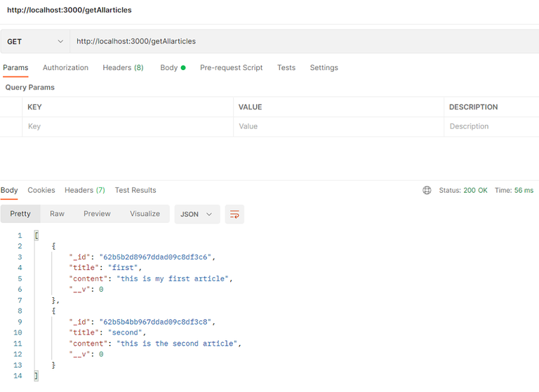Open the request Headers (8) tab
Viewport: 539px width, 392px height.
click(x=123, y=68)
